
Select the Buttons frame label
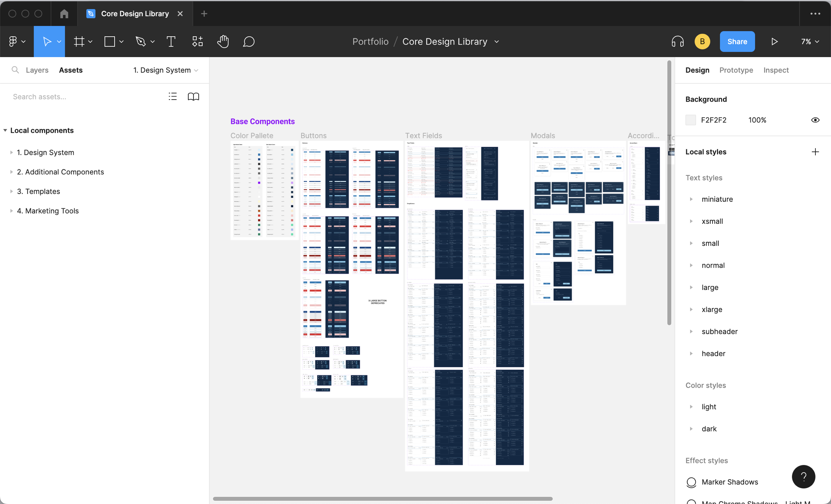313,136
